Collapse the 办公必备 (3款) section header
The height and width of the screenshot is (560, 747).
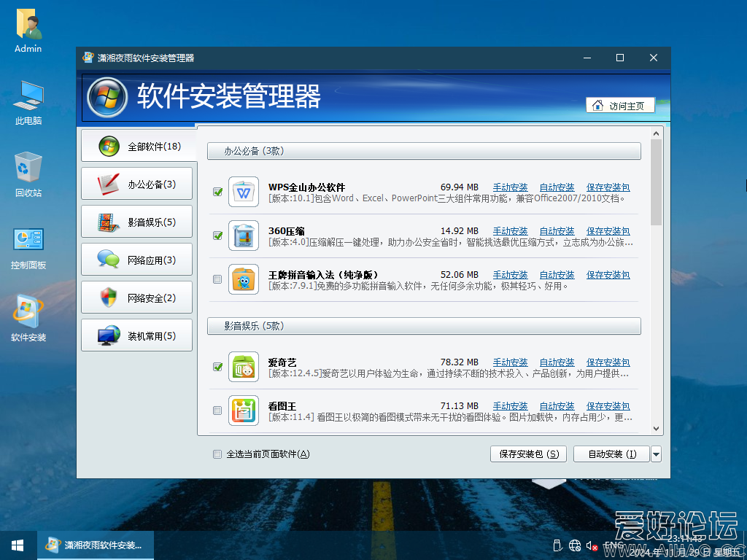point(424,151)
